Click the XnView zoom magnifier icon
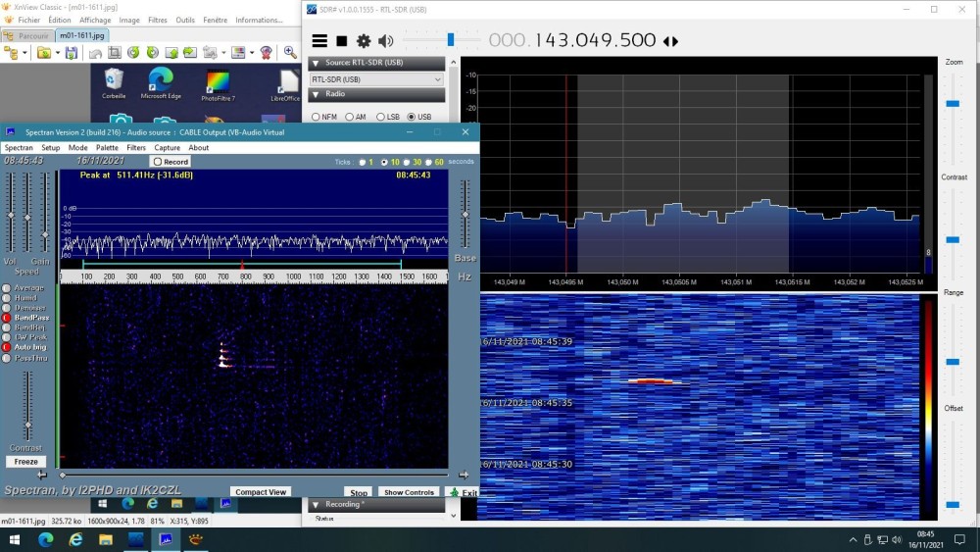 click(x=290, y=53)
